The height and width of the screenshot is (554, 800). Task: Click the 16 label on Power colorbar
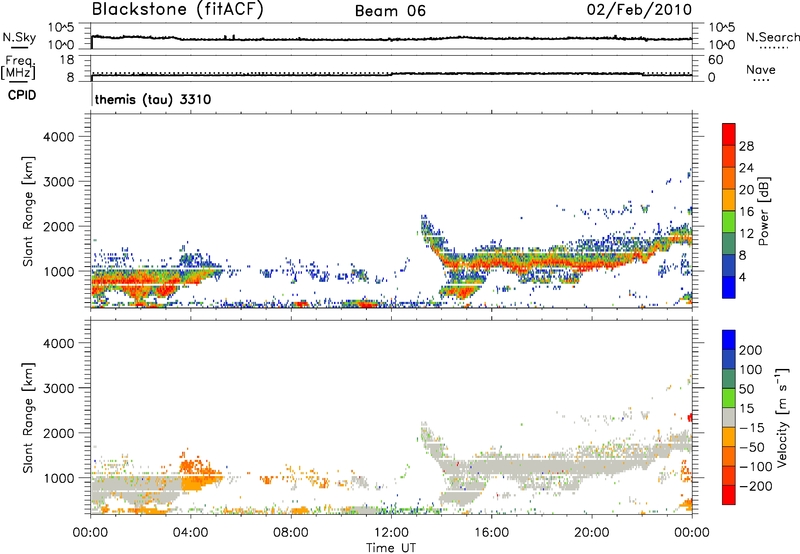[746, 212]
